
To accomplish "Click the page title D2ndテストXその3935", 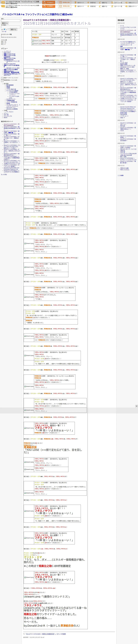I will (47, 20).
